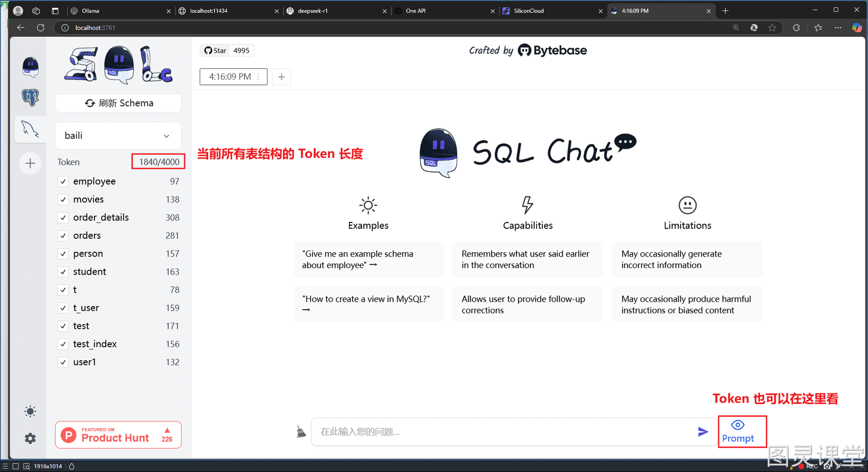Screen dimensions: 868x472
Task: Uncheck the order_details table checkbox
Action: pyautogui.click(x=63, y=218)
